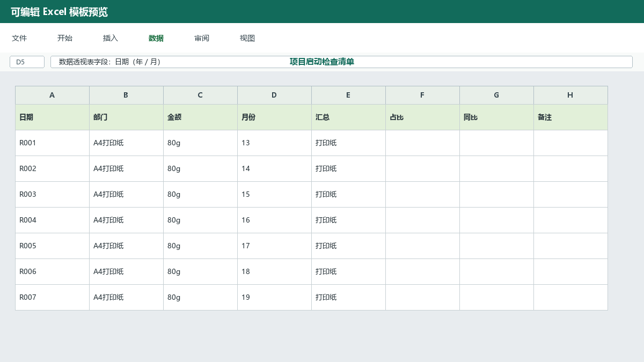Click 打印纸 in row R006

pyautogui.click(x=348, y=271)
